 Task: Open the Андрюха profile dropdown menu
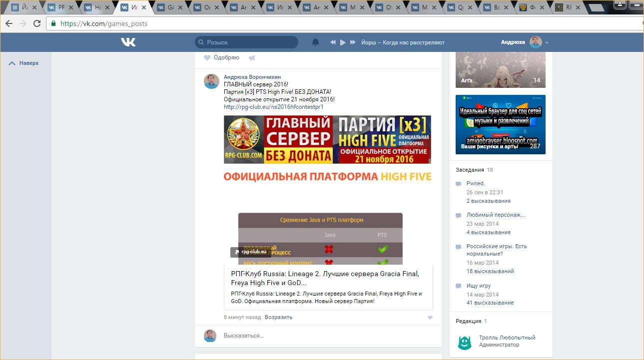547,43
